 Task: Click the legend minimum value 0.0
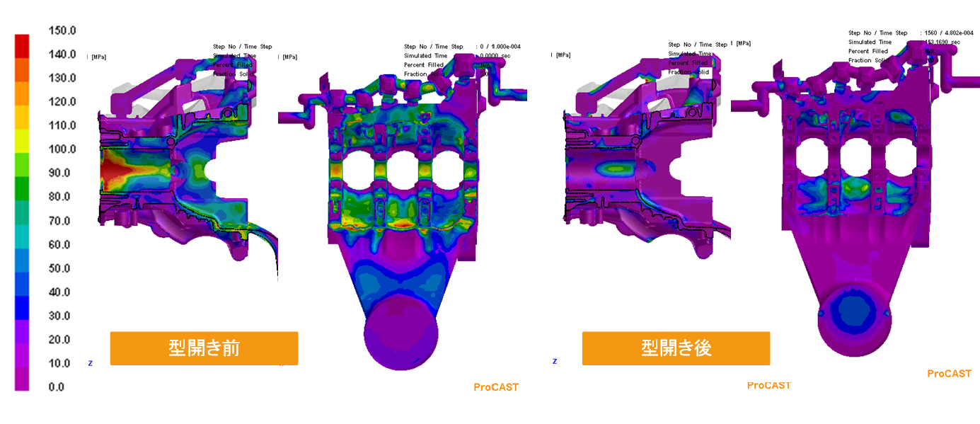pyautogui.click(x=56, y=387)
